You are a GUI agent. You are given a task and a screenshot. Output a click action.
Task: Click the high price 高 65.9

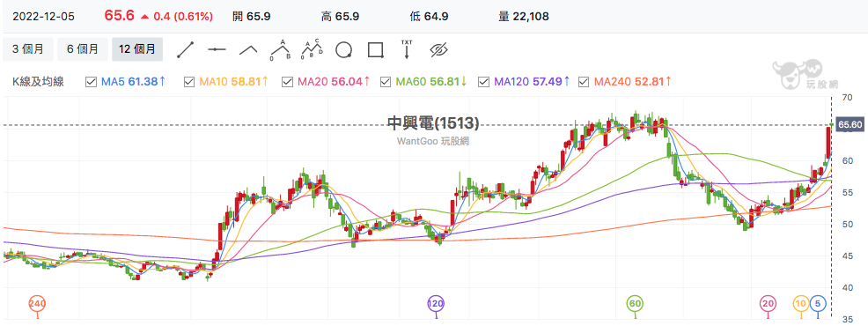pos(341,17)
